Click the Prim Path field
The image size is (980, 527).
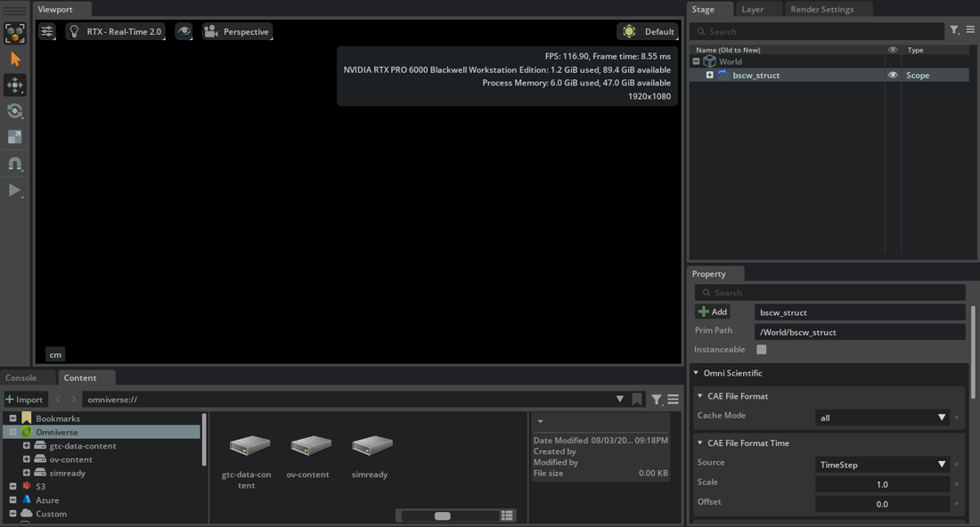[x=860, y=332]
